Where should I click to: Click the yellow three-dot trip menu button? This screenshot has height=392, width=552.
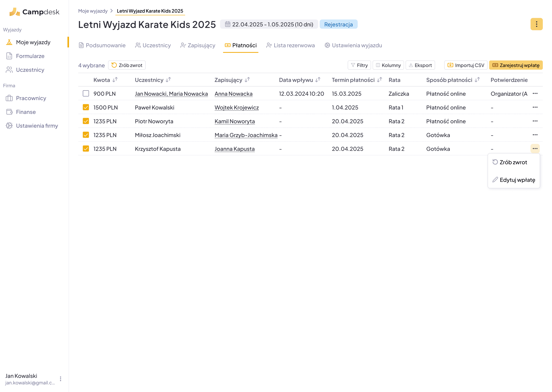coord(536,24)
